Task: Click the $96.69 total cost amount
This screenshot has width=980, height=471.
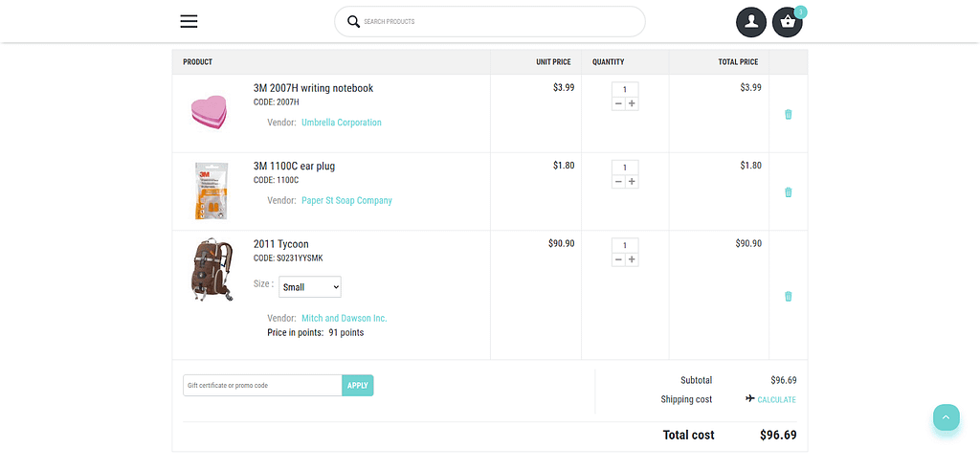Action: coord(778,436)
